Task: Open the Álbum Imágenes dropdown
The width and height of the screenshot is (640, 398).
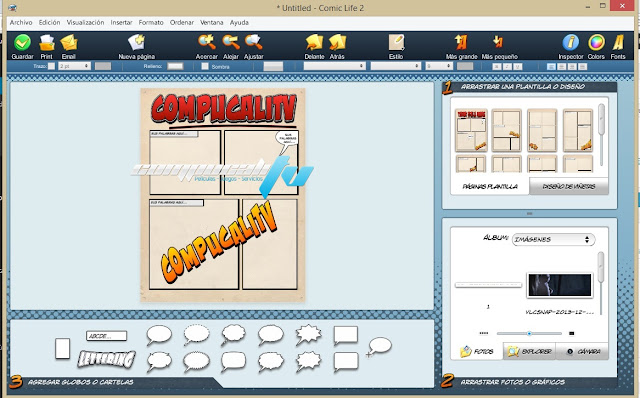Action: pos(553,240)
